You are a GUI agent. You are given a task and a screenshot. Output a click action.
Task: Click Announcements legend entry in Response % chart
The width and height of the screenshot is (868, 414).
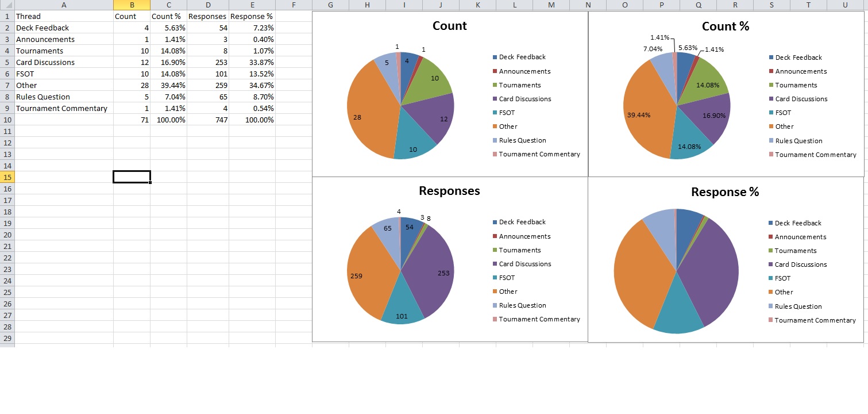[x=797, y=237]
